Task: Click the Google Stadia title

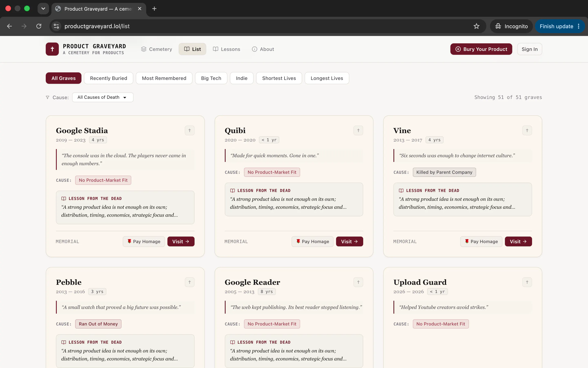Action: (x=82, y=130)
